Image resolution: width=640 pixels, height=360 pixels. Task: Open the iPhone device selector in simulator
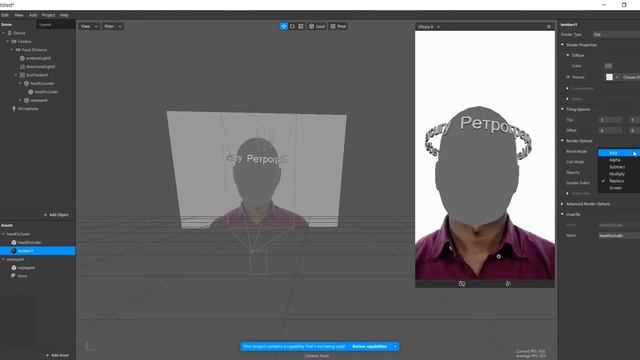[429, 27]
